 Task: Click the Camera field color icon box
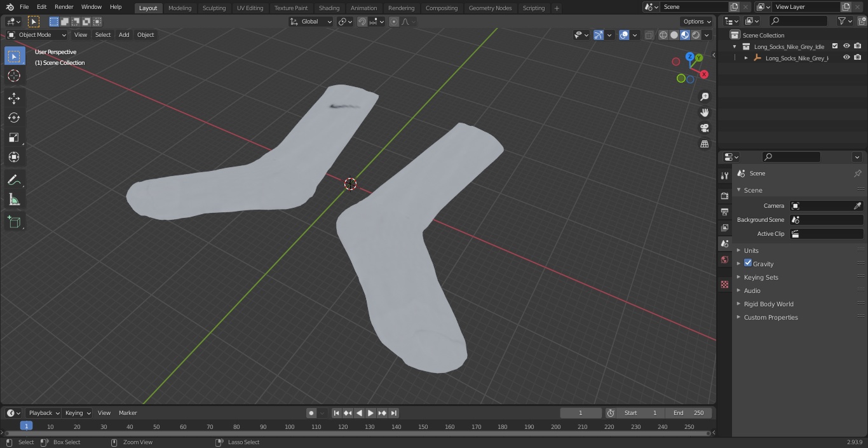(795, 206)
